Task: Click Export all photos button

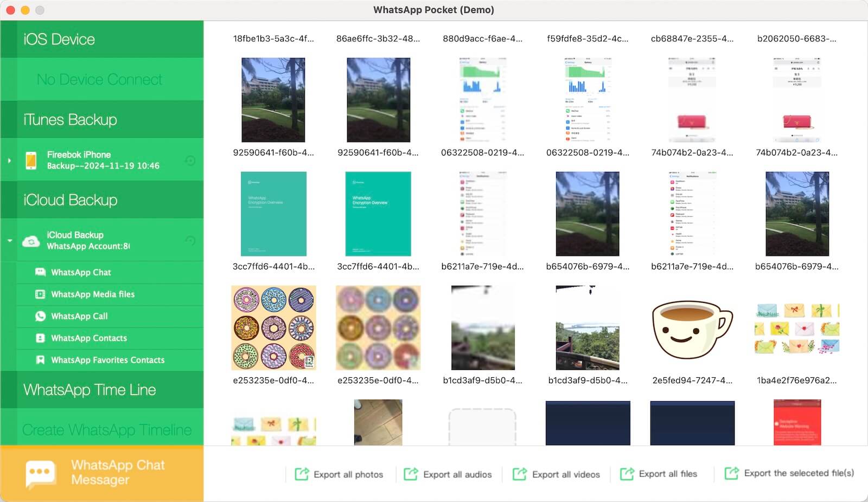Action: (x=339, y=474)
